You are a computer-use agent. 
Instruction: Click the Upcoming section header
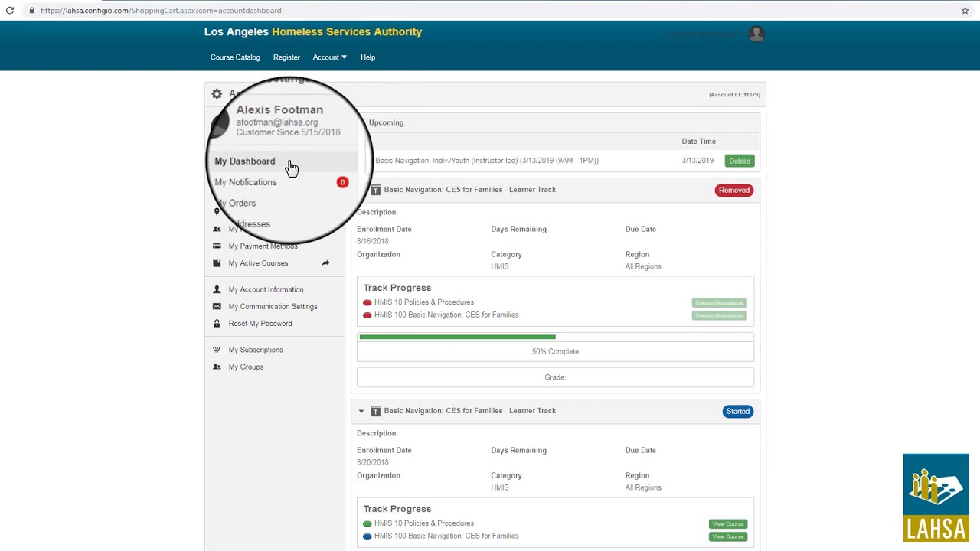click(387, 122)
